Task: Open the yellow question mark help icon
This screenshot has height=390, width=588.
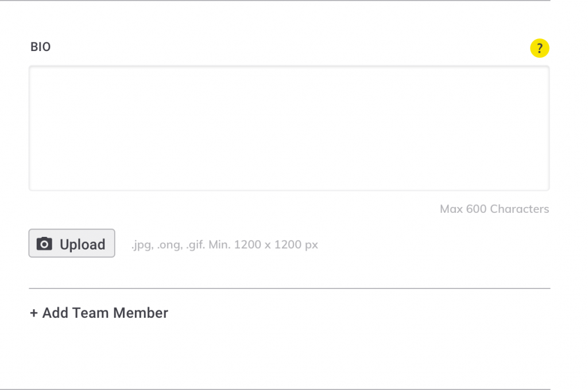Action: point(539,48)
